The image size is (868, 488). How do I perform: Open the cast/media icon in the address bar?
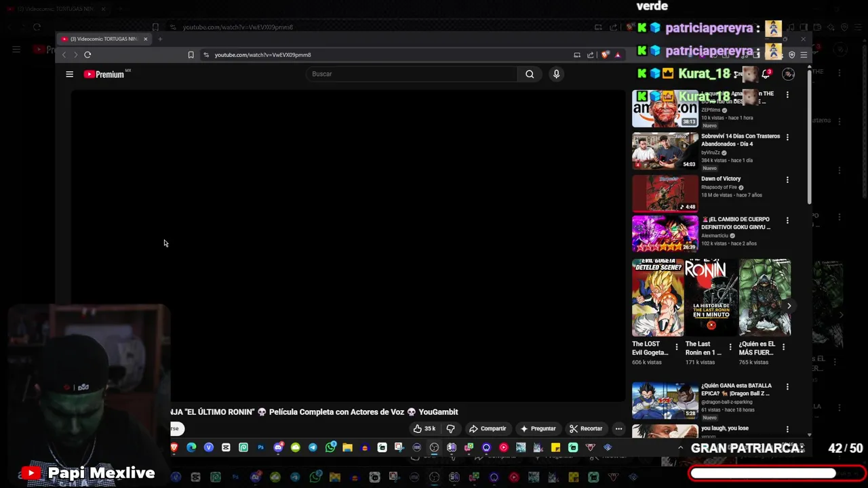tap(577, 55)
